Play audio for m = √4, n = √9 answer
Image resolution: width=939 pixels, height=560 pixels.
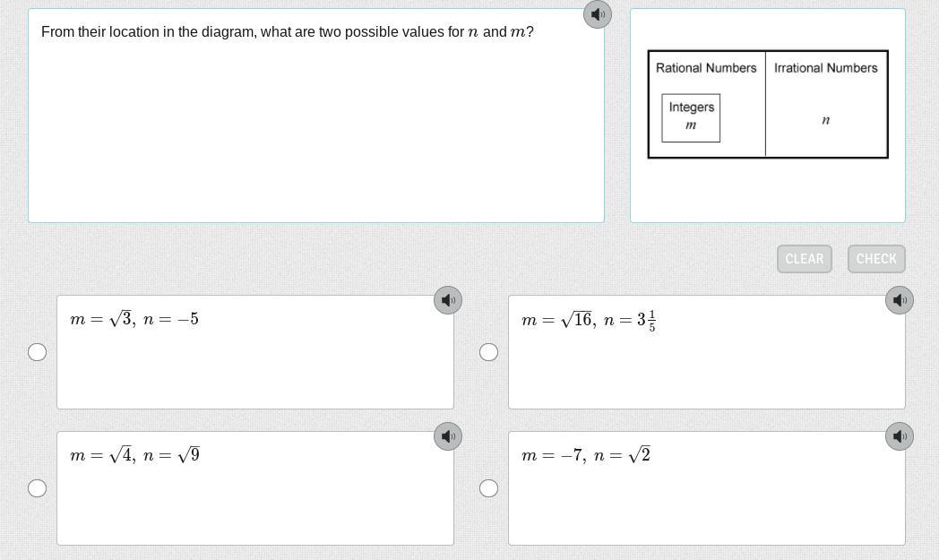(x=447, y=436)
